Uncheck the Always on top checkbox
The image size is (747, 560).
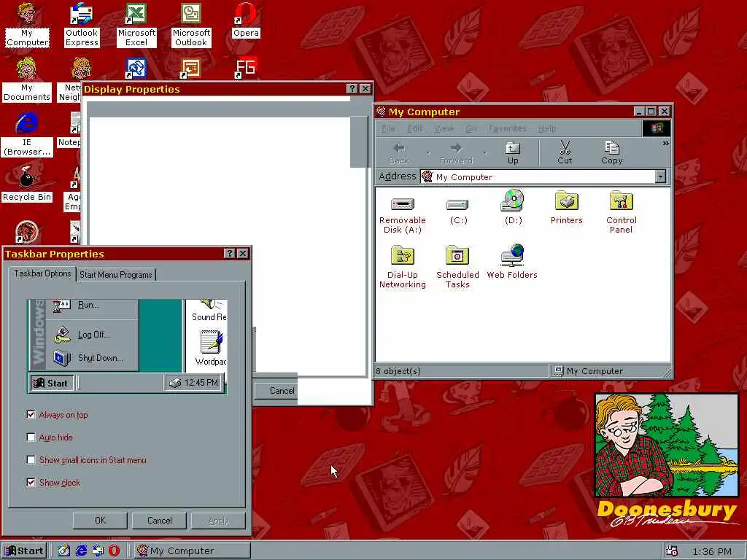(31, 415)
